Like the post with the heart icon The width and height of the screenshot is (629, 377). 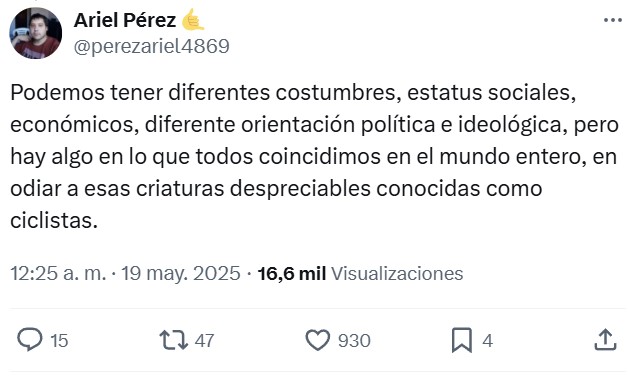click(318, 340)
